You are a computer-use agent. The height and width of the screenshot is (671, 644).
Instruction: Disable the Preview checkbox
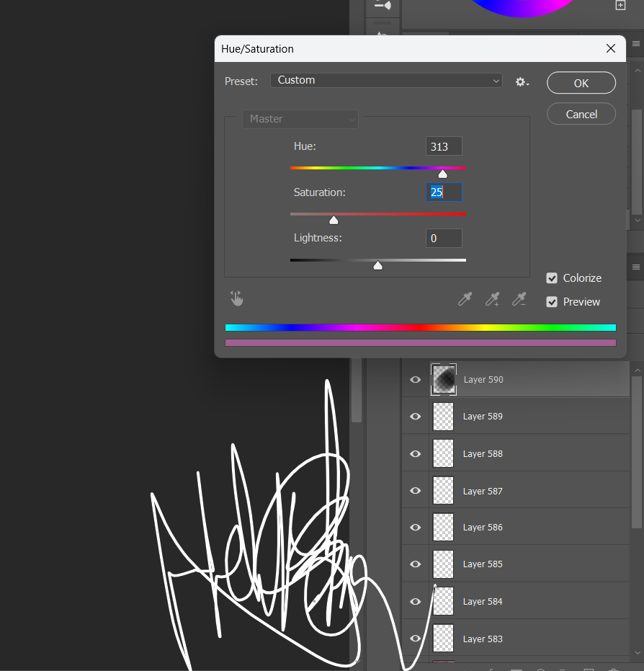pyautogui.click(x=552, y=301)
